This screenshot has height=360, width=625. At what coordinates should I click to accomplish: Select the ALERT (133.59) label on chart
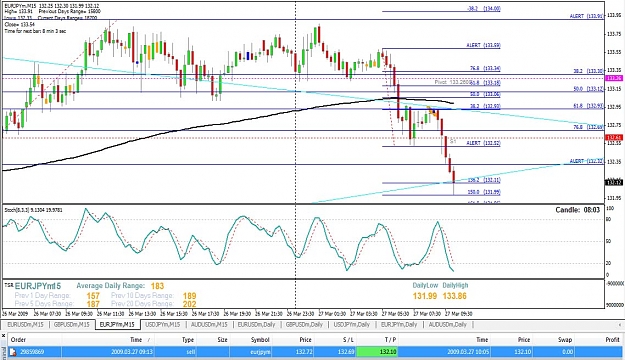(x=483, y=45)
